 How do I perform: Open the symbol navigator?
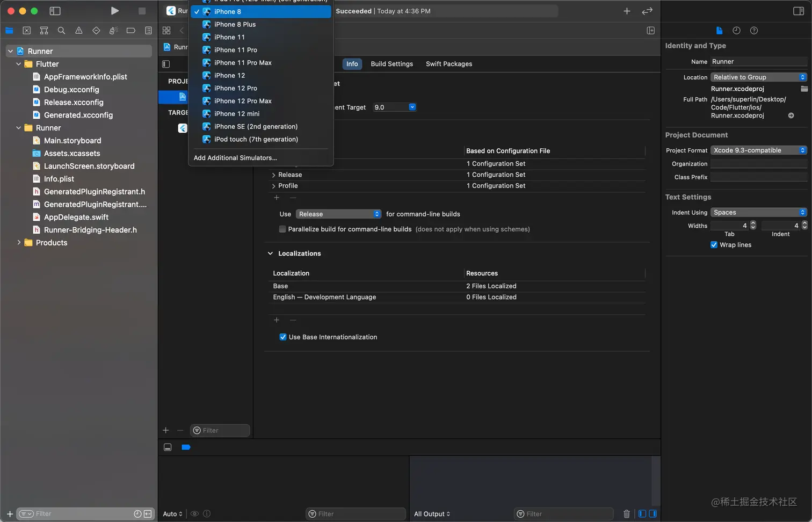pos(44,31)
